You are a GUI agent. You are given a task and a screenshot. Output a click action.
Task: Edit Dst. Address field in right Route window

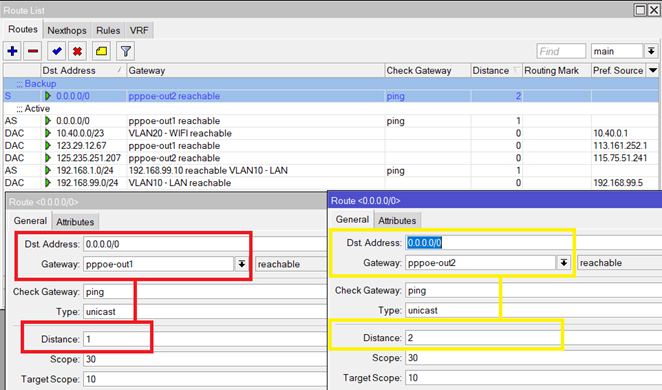[534, 243]
